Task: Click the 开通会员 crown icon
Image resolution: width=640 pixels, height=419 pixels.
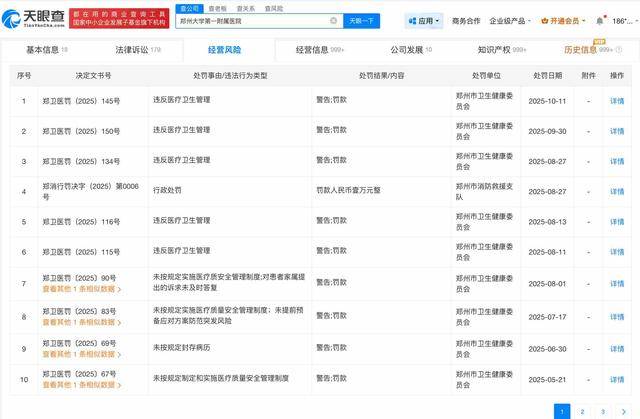Action: pyautogui.click(x=546, y=20)
